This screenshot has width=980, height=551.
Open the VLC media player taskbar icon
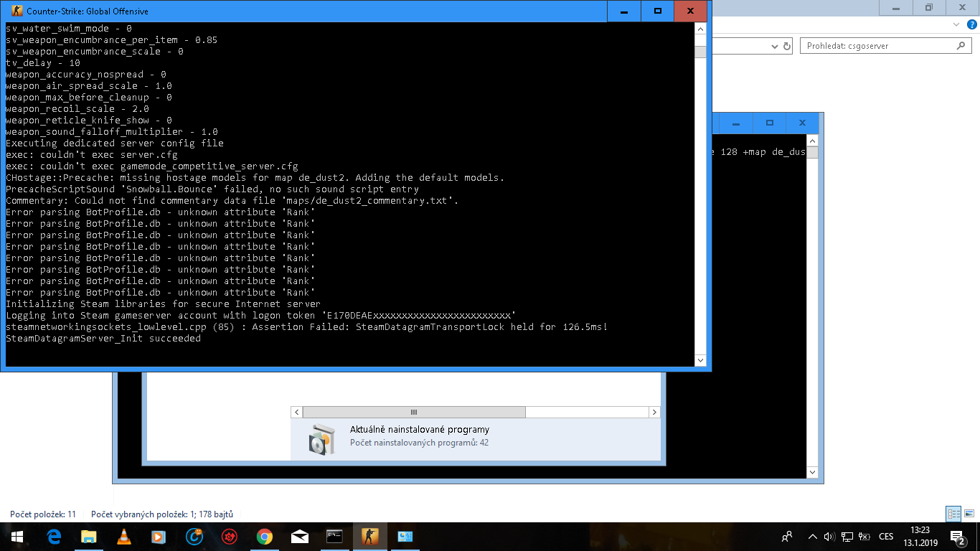click(x=123, y=536)
